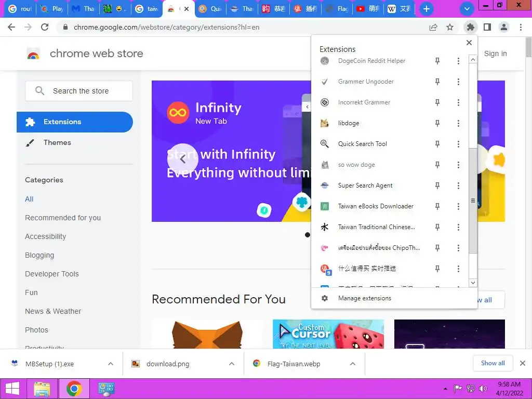Open the Chrome profile avatar
Image resolution: width=532 pixels, height=399 pixels.
tap(504, 27)
